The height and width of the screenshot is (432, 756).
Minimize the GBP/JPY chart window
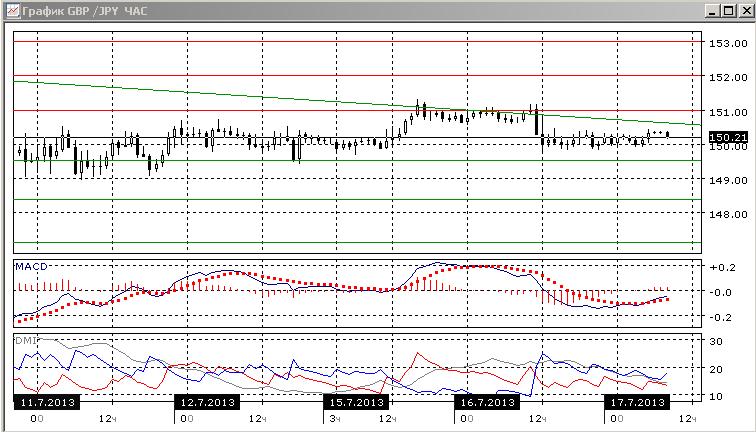713,11
